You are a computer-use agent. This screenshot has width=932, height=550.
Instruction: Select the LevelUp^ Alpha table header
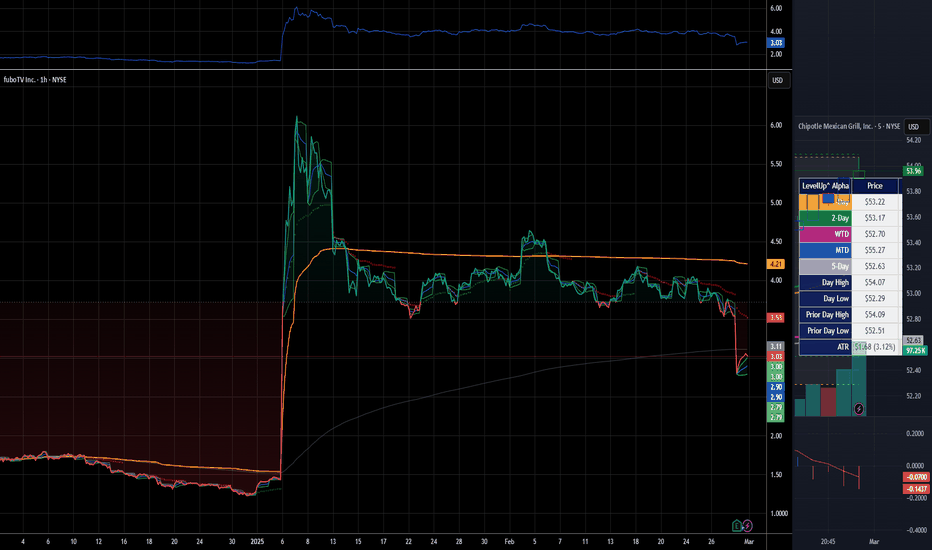(x=826, y=186)
